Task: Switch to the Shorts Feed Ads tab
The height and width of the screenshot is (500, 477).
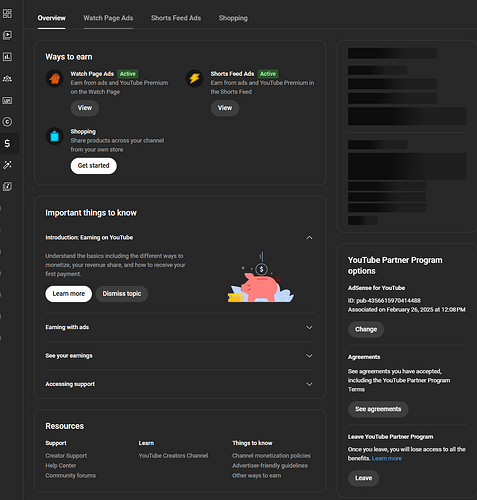Action: tap(176, 18)
